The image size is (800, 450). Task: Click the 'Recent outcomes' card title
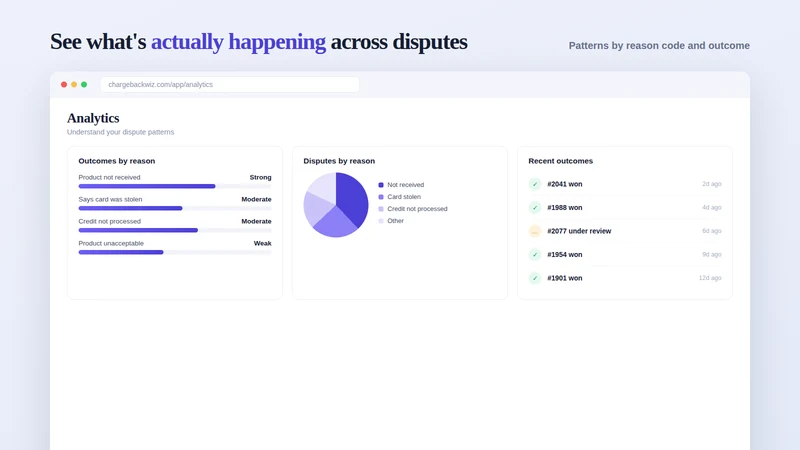[561, 161]
